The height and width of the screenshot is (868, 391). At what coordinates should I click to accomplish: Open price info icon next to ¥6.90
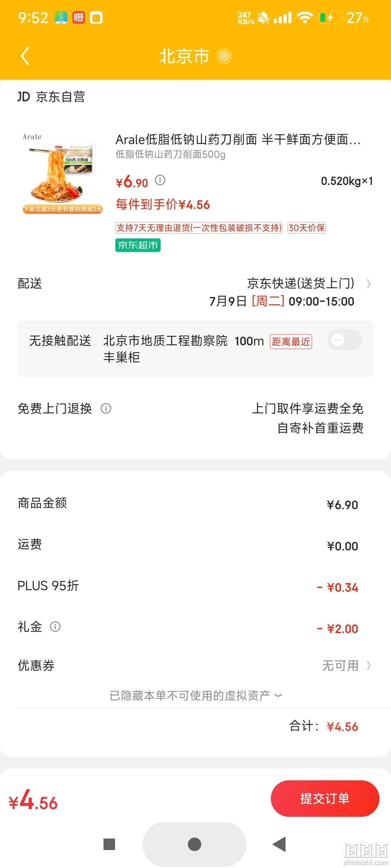[x=160, y=180]
